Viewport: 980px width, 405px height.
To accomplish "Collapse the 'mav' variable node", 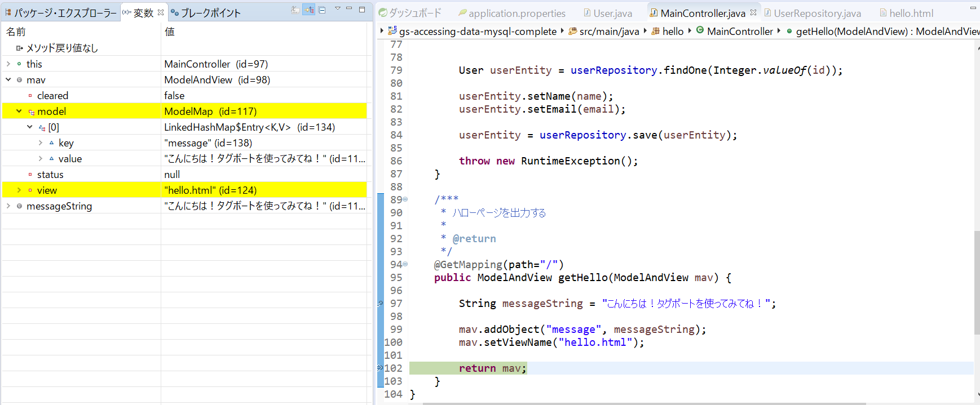I will coord(8,80).
